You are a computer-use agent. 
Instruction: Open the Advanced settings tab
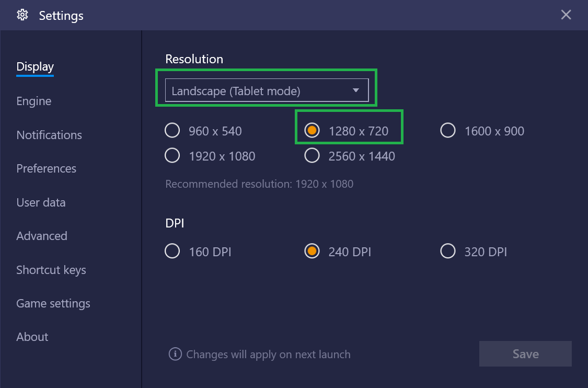point(42,236)
